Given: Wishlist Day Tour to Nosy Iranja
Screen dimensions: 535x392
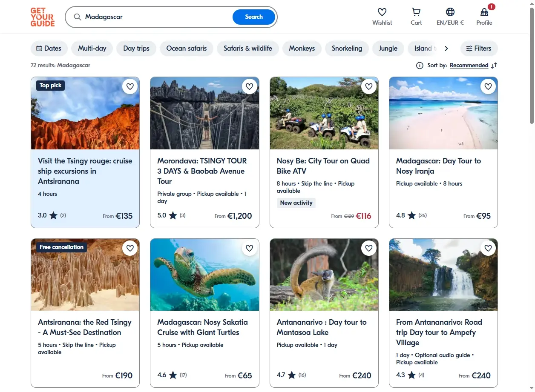Looking at the screenshot, I should pyautogui.click(x=488, y=86).
